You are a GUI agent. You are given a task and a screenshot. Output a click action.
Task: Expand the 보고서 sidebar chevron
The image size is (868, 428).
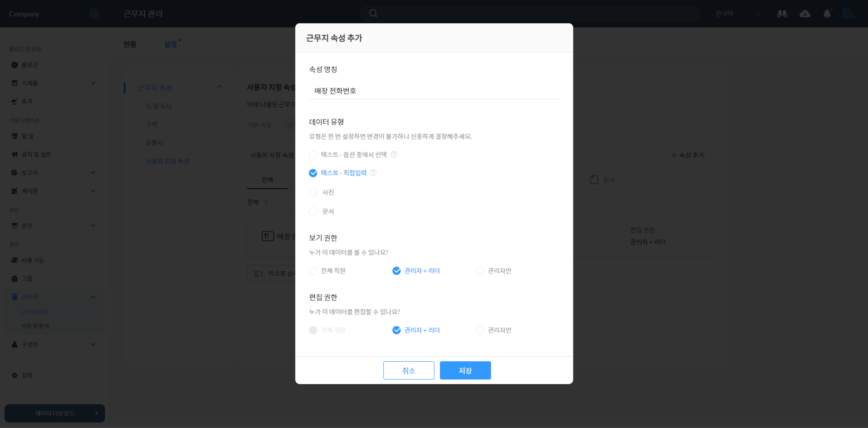(93, 172)
